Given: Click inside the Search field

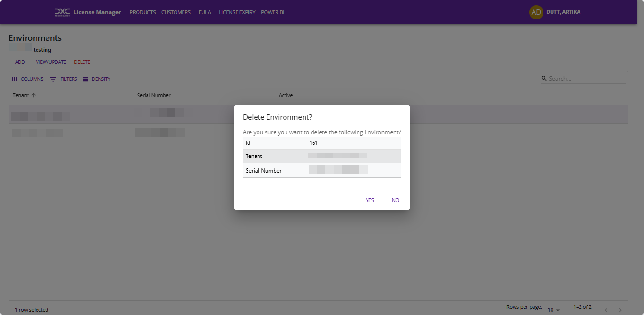Looking at the screenshot, I should [586, 79].
